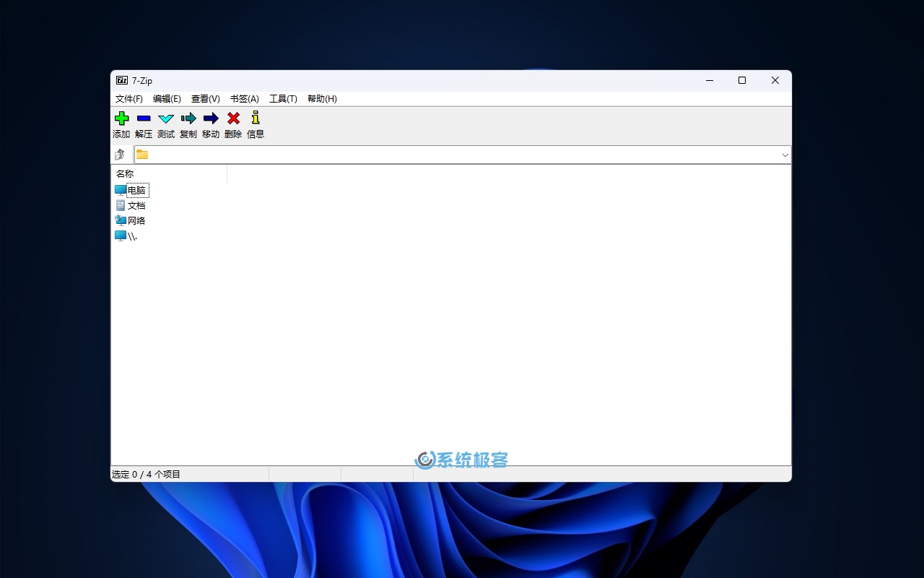Viewport: 924px width, 578px height.
Task: Select the 电脑 item label
Action: pyautogui.click(x=137, y=191)
